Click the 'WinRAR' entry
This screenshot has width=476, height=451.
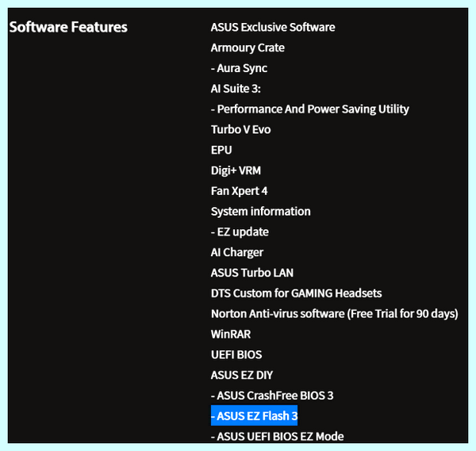pyautogui.click(x=231, y=334)
